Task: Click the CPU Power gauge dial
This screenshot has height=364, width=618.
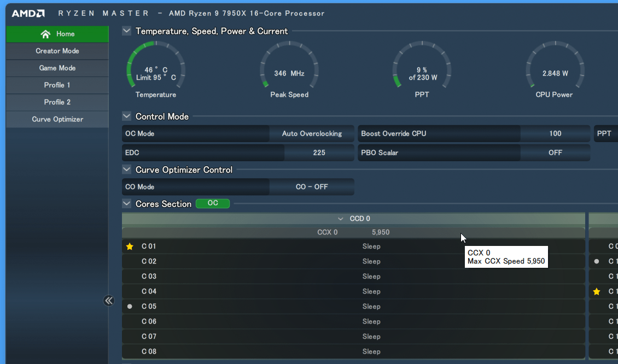Action: tap(555, 65)
